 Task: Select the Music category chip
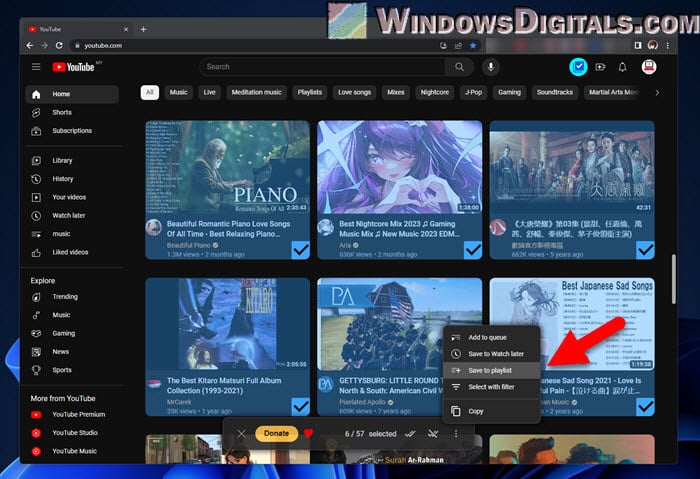pos(179,92)
